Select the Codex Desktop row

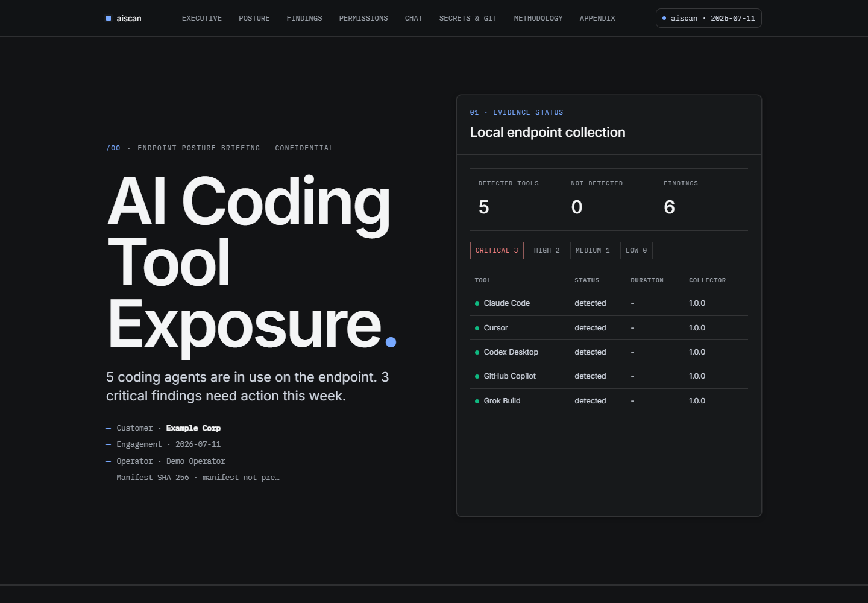click(609, 352)
